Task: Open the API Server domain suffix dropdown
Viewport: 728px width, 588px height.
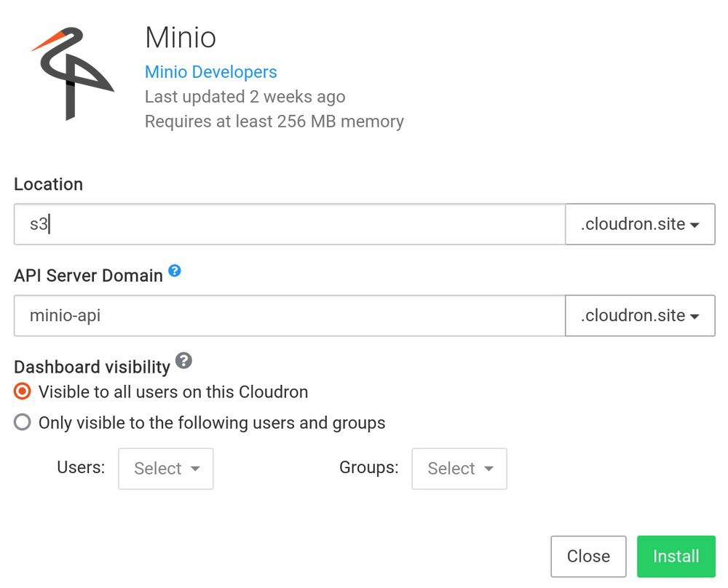Action: (639, 315)
